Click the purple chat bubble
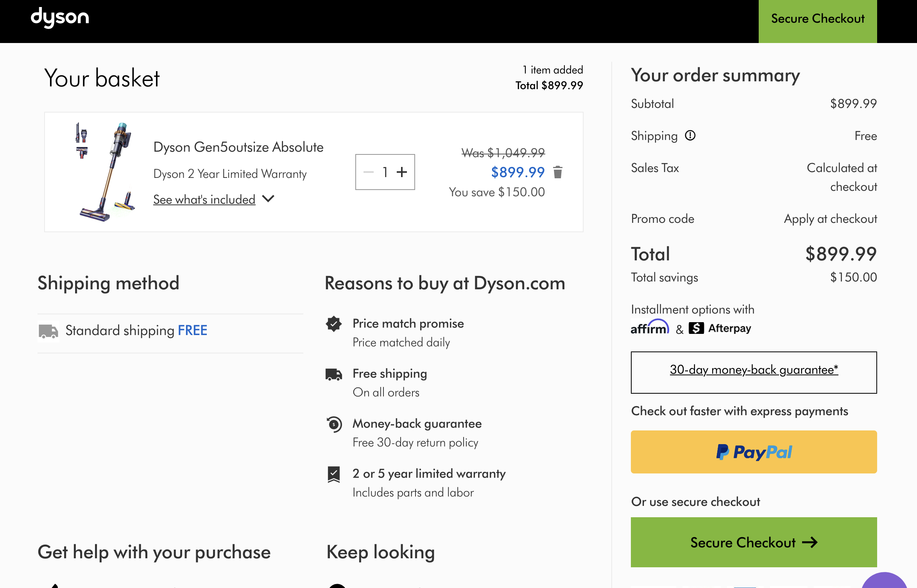Screen dimensions: 917x588 884,582
